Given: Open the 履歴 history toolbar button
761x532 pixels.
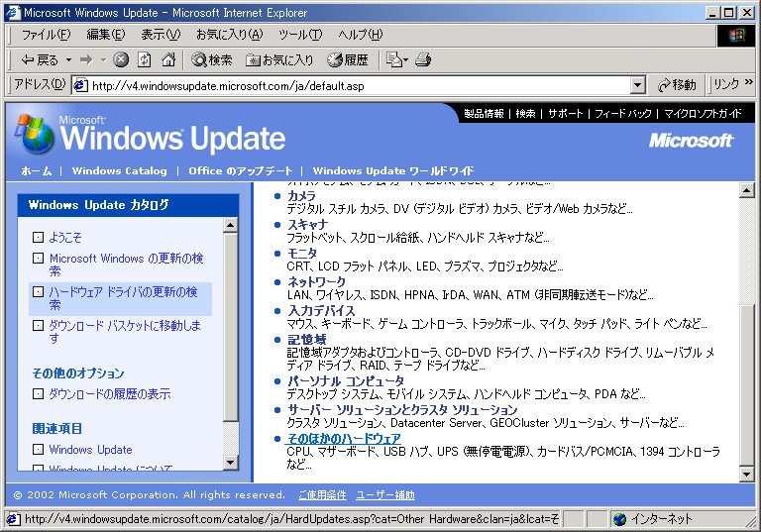Looking at the screenshot, I should point(348,59).
